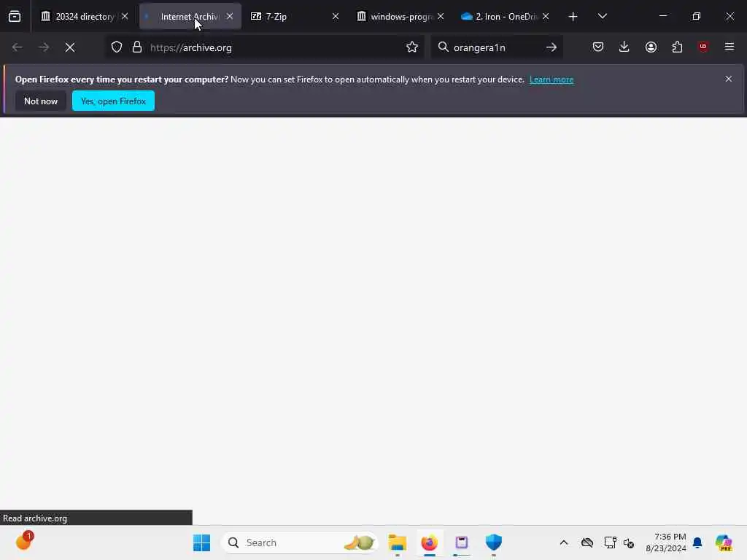Save to Pocket icon

click(x=598, y=47)
